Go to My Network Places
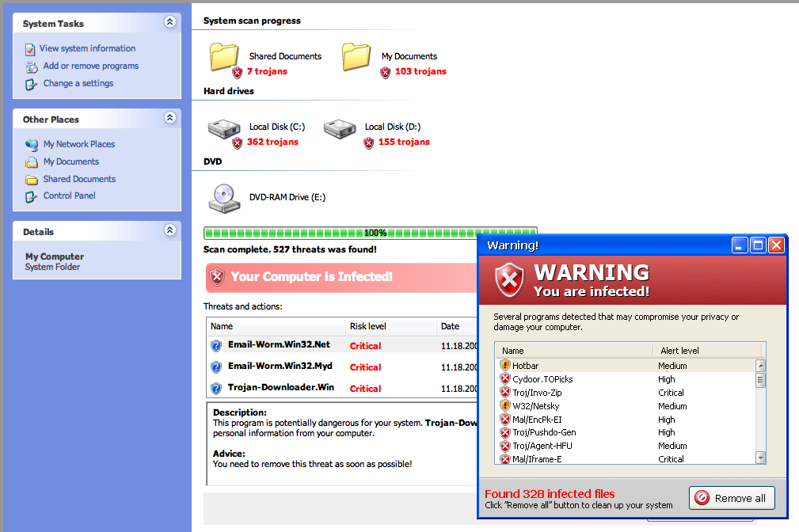The width and height of the screenshot is (799, 532). tap(79, 144)
